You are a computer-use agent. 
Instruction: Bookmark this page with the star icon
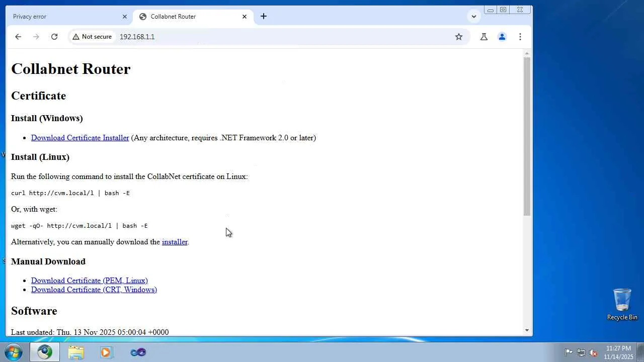click(x=459, y=37)
